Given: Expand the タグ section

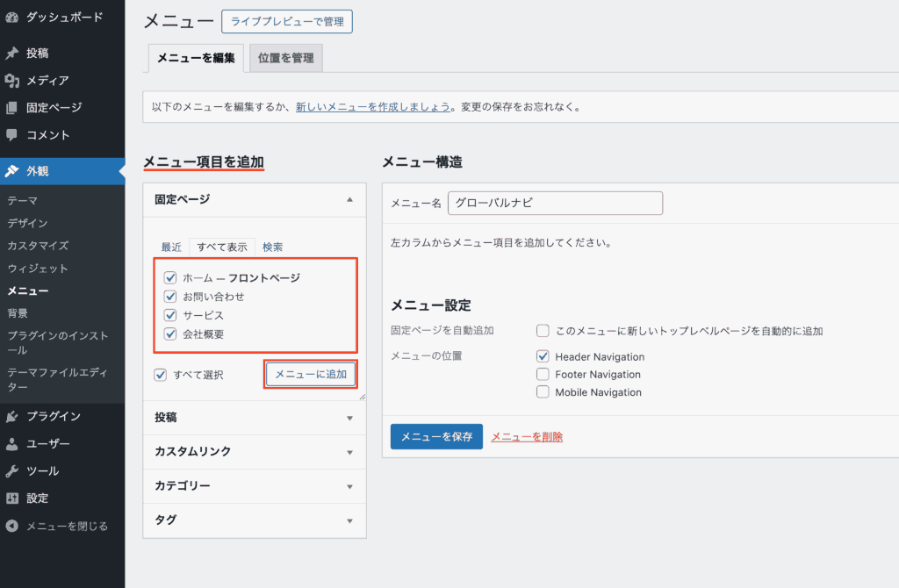Looking at the screenshot, I should (349, 520).
